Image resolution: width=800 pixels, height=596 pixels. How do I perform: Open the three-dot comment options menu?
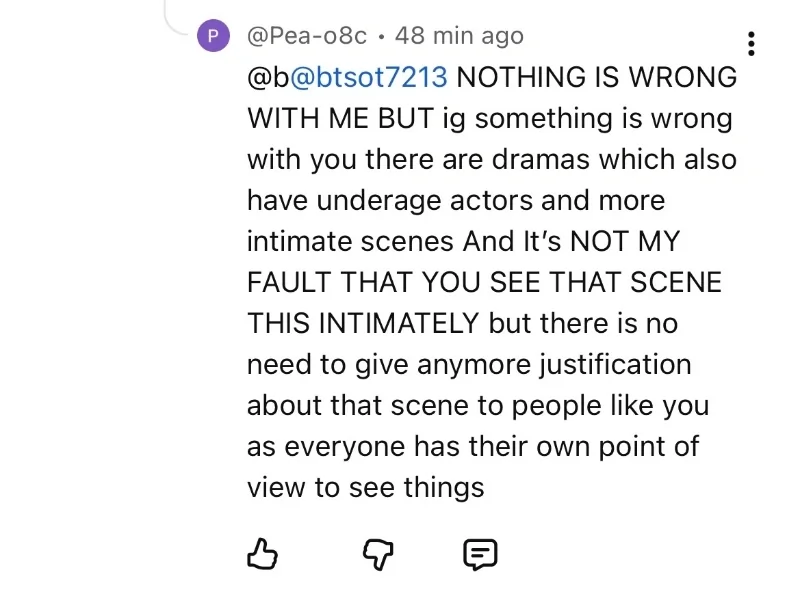(x=751, y=43)
